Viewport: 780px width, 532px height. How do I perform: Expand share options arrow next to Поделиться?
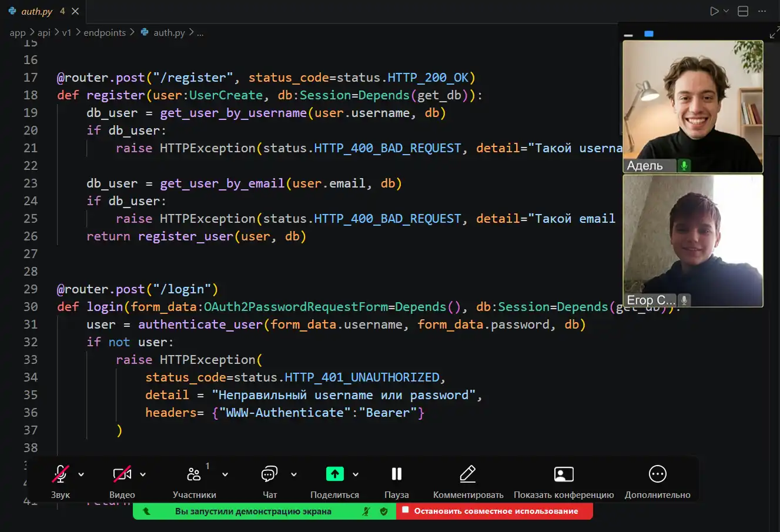(x=356, y=474)
